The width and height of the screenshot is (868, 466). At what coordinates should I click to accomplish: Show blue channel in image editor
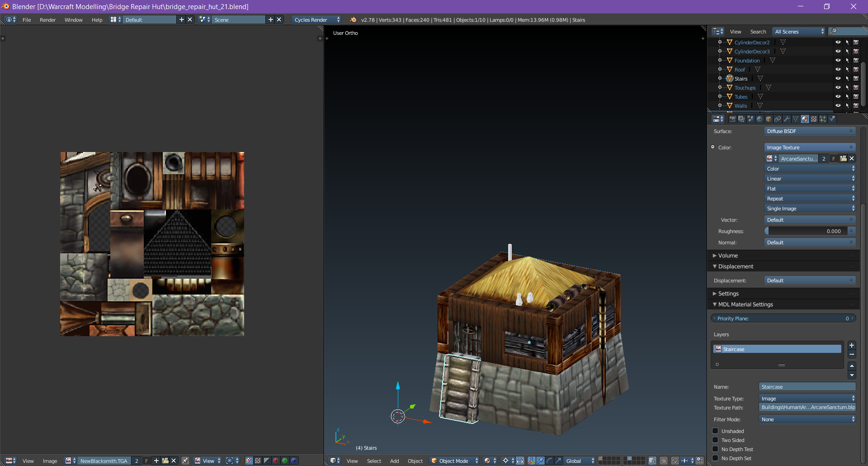[294, 461]
